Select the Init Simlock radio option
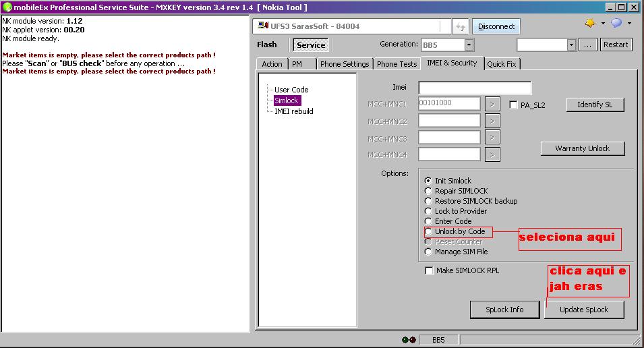Image resolution: width=644 pixels, height=348 pixels. pyautogui.click(x=428, y=181)
